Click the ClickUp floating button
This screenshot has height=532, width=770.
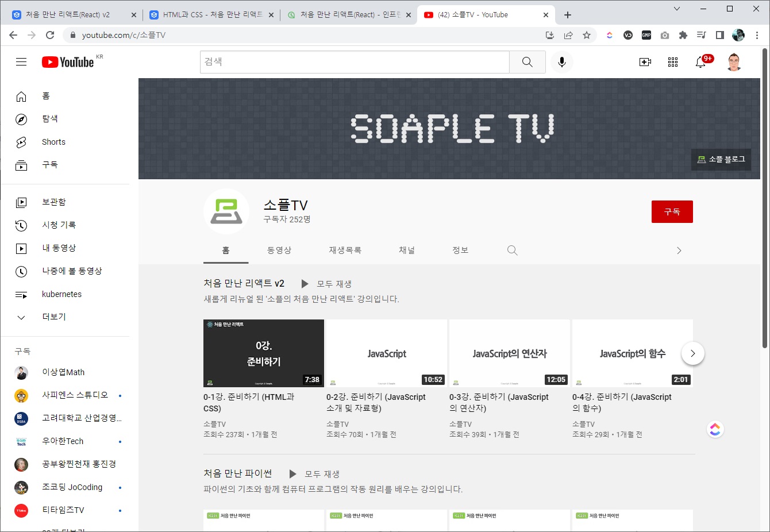(x=715, y=429)
